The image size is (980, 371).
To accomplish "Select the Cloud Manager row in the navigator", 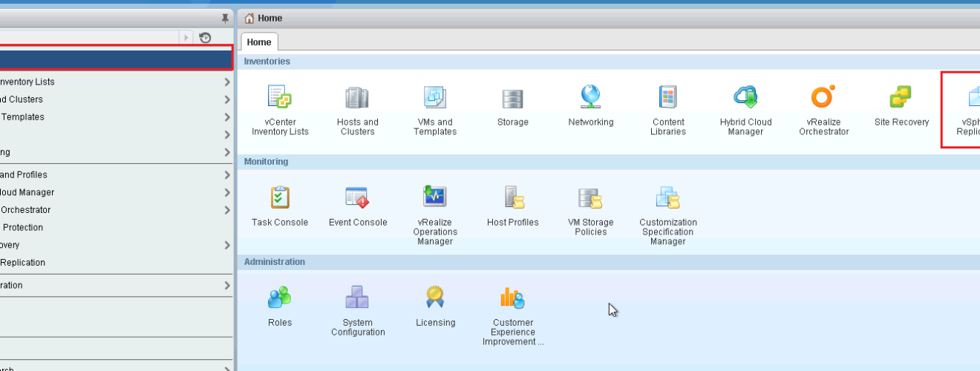I will pos(116,192).
